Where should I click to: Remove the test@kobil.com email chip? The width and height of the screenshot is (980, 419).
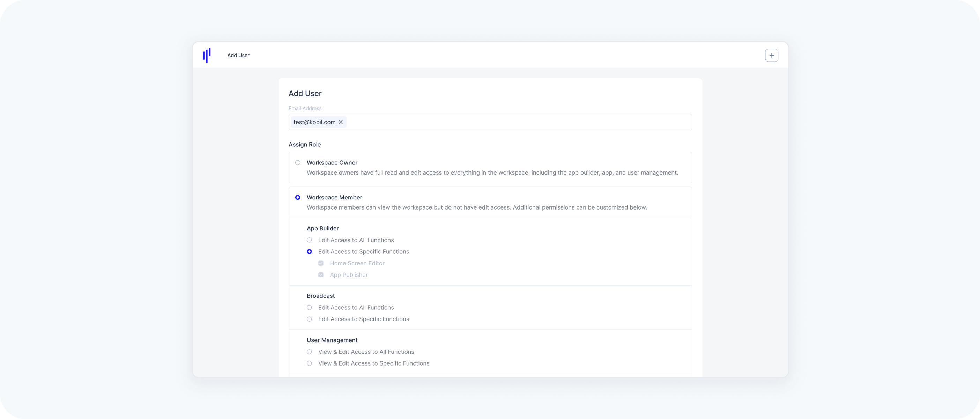pos(341,122)
